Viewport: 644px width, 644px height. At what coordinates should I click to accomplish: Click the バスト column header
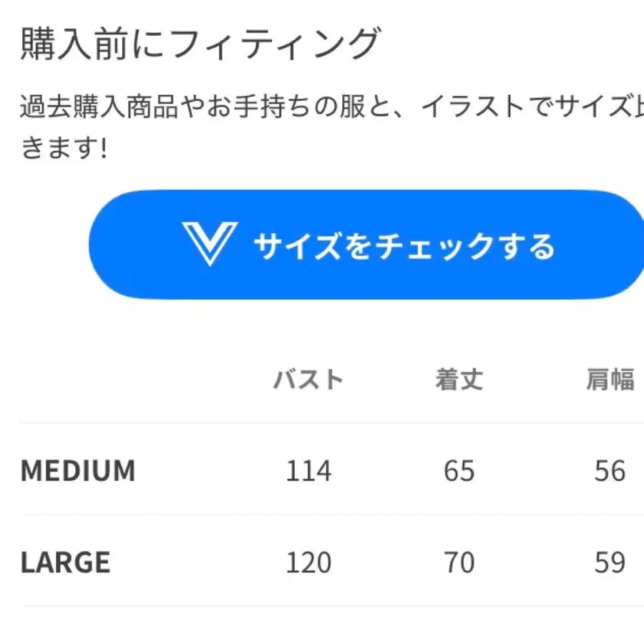(309, 379)
